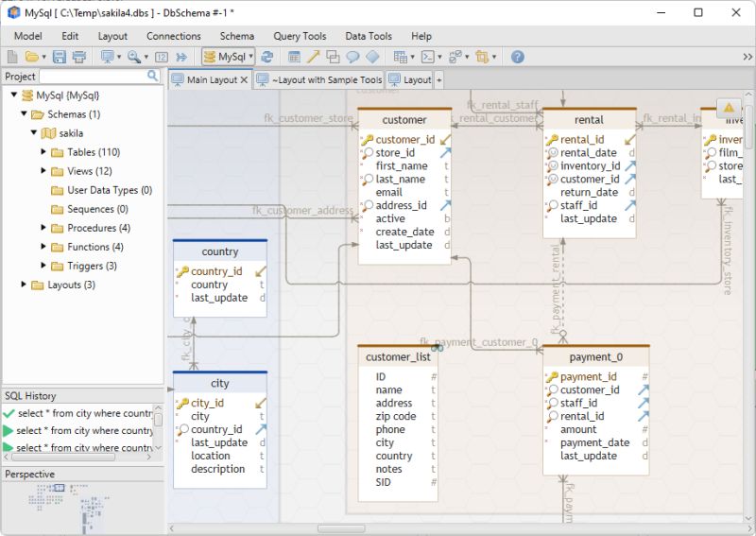Click the Print icon in the toolbar
Viewport: 756px width, 536px height.
click(x=79, y=57)
